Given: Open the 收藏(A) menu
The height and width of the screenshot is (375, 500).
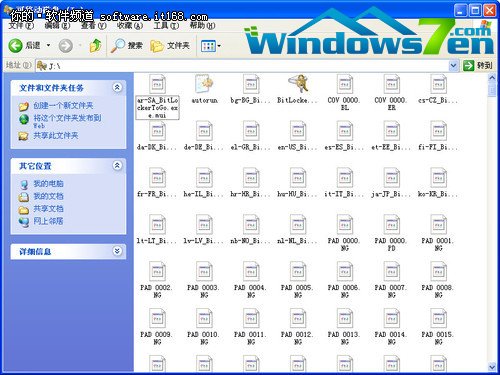Looking at the screenshot, I should coord(130,26).
